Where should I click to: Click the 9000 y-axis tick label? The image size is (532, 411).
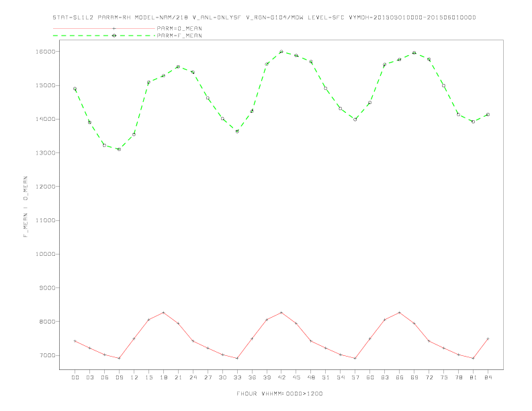pyautogui.click(x=48, y=288)
